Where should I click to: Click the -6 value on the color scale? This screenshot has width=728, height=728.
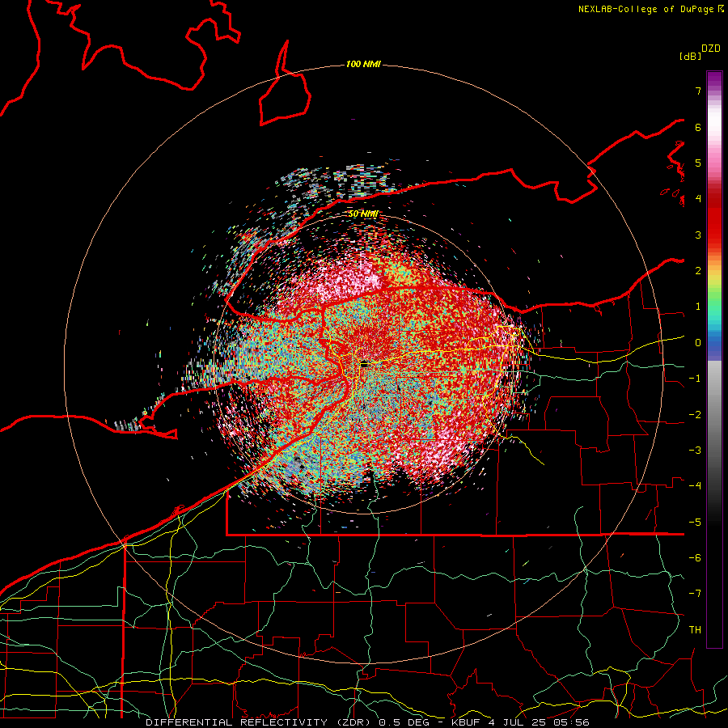click(695, 557)
